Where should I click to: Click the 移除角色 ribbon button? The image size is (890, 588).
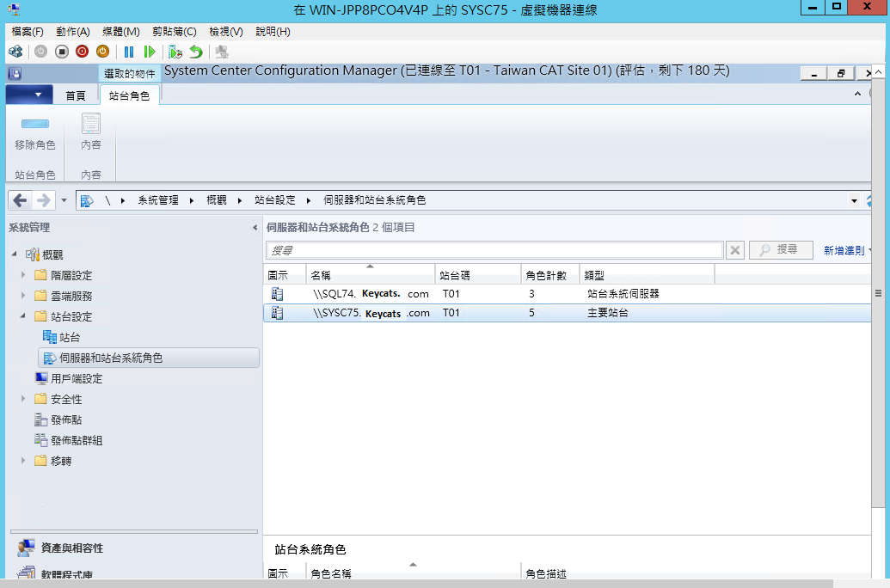pos(35,133)
